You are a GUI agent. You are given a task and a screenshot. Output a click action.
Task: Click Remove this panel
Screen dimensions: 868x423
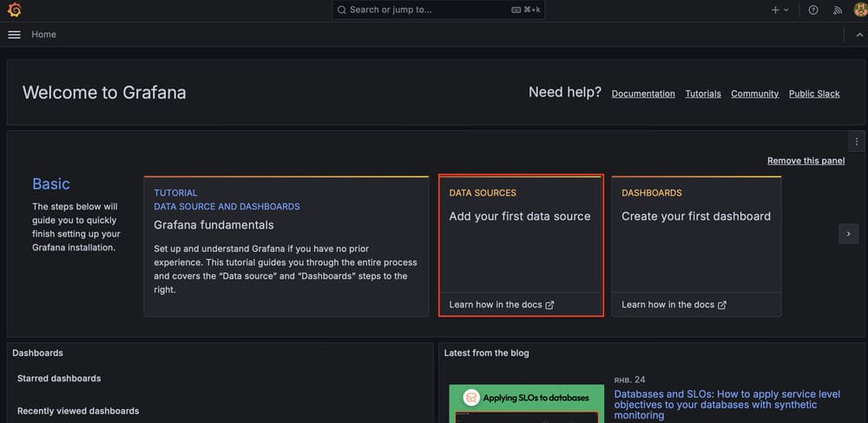pyautogui.click(x=806, y=161)
